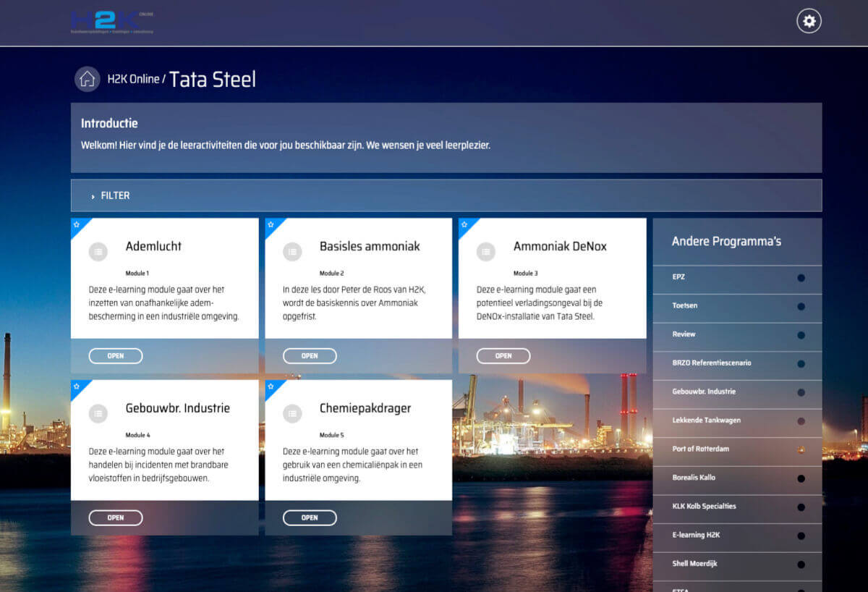Open the Basisles ammoniak module

[x=310, y=356]
